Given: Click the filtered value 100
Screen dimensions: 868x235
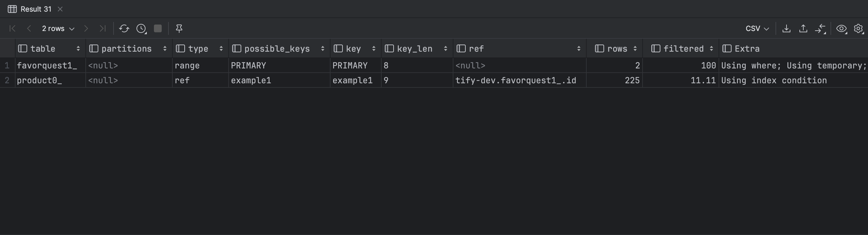Looking at the screenshot, I should point(681,66).
